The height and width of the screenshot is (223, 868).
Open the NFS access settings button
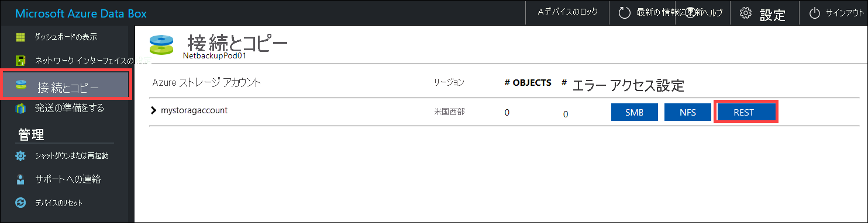[x=688, y=112]
